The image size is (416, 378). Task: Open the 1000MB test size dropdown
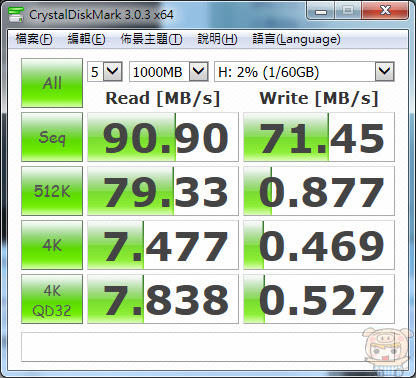169,71
